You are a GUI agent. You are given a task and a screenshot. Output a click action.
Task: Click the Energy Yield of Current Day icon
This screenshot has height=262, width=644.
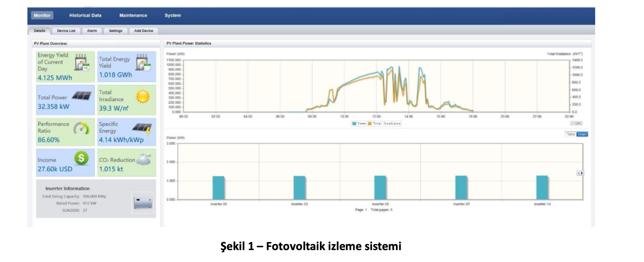coord(82,62)
